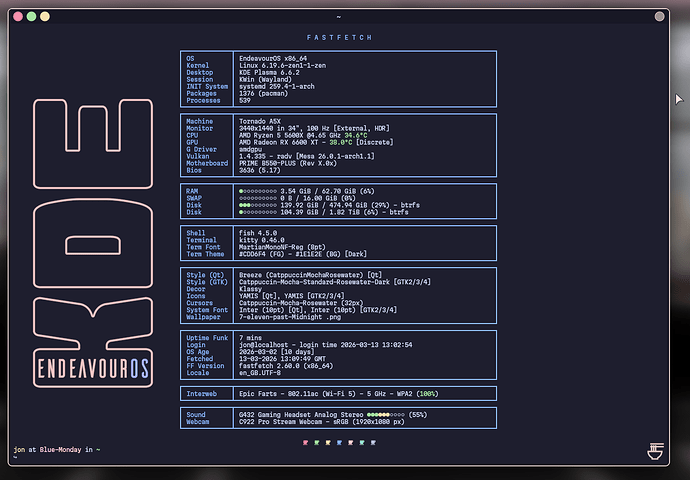Image resolution: width=690 pixels, height=480 pixels.
Task: Click the sound volume bar showing 55%
Action: click(385, 415)
